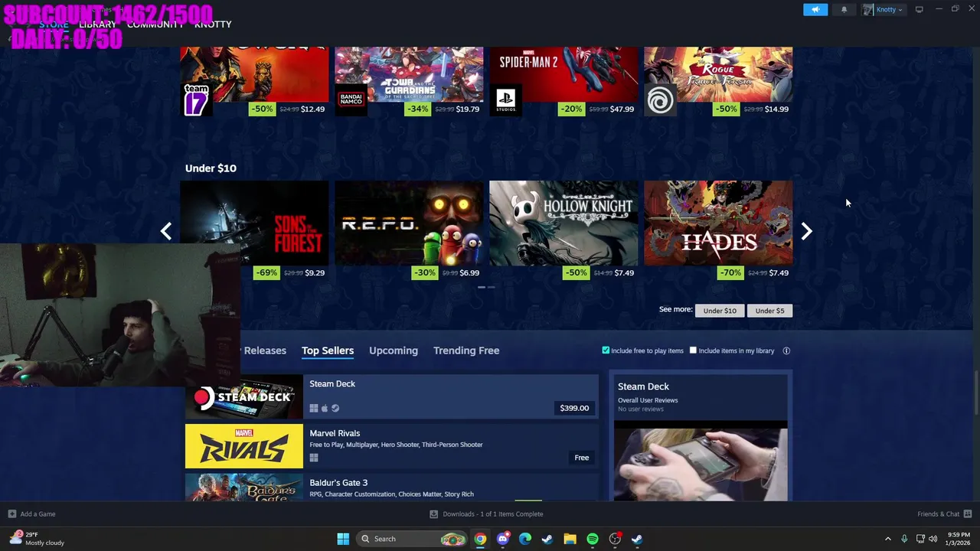Open Downloads status in bottom bar
This screenshot has width=980, height=551.
(x=486, y=514)
